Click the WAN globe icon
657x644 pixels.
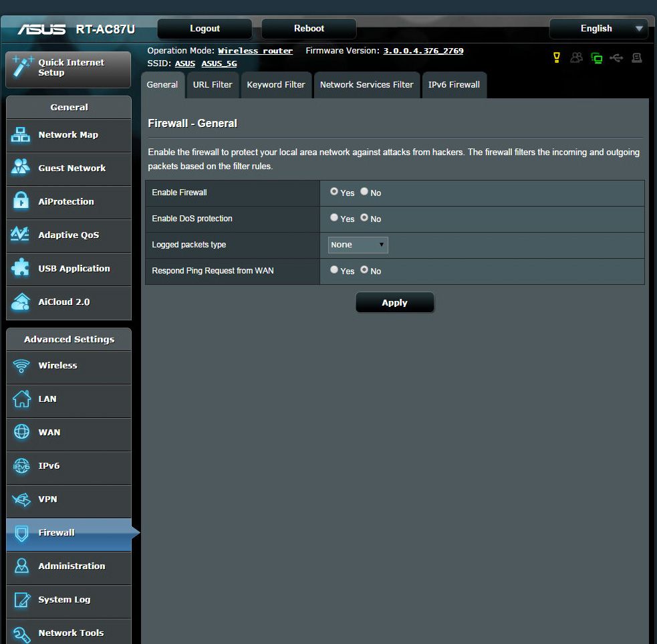click(x=21, y=432)
